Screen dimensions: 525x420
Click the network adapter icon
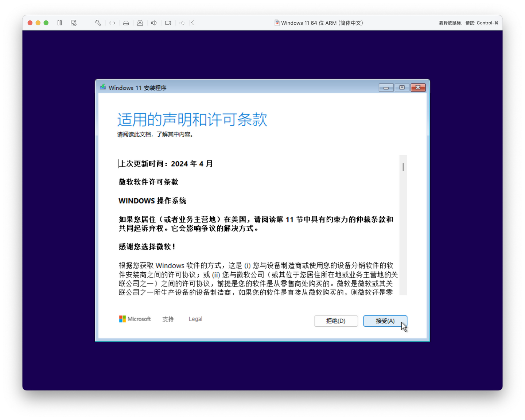coord(112,23)
